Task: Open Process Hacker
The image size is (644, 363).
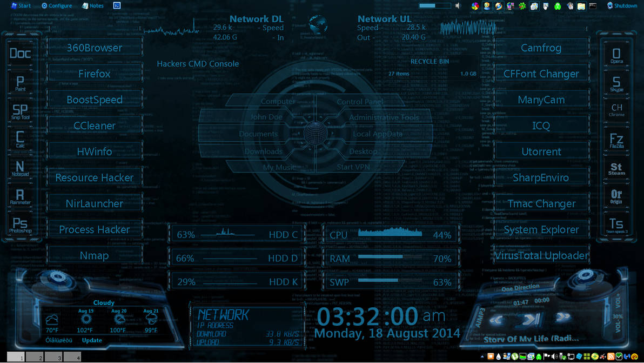Action: click(x=95, y=229)
